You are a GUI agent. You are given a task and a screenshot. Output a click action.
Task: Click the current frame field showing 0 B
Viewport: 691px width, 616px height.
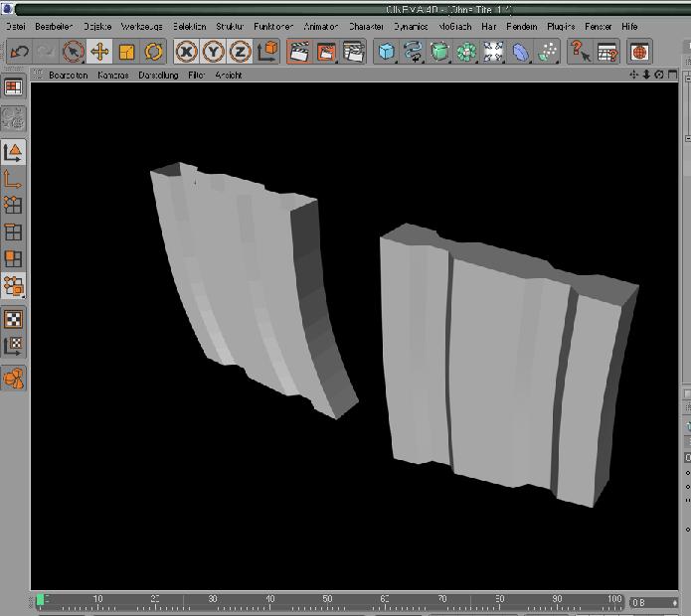tap(654, 602)
